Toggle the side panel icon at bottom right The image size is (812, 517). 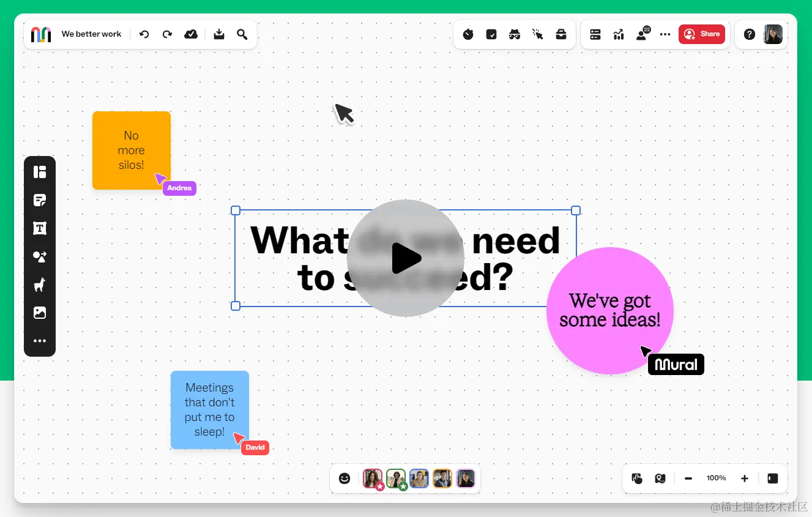pos(773,478)
